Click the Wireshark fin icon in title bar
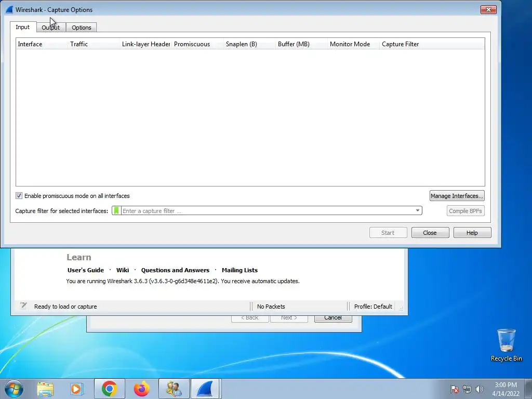 point(9,9)
